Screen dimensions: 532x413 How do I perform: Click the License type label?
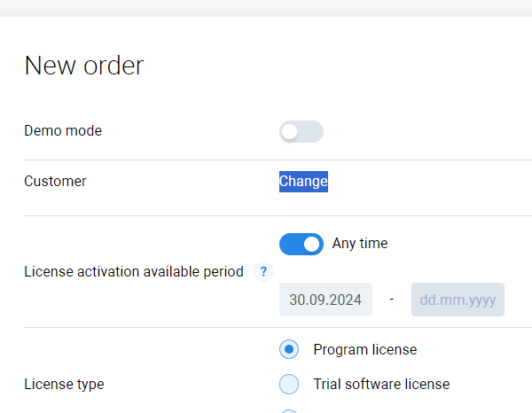point(64,385)
